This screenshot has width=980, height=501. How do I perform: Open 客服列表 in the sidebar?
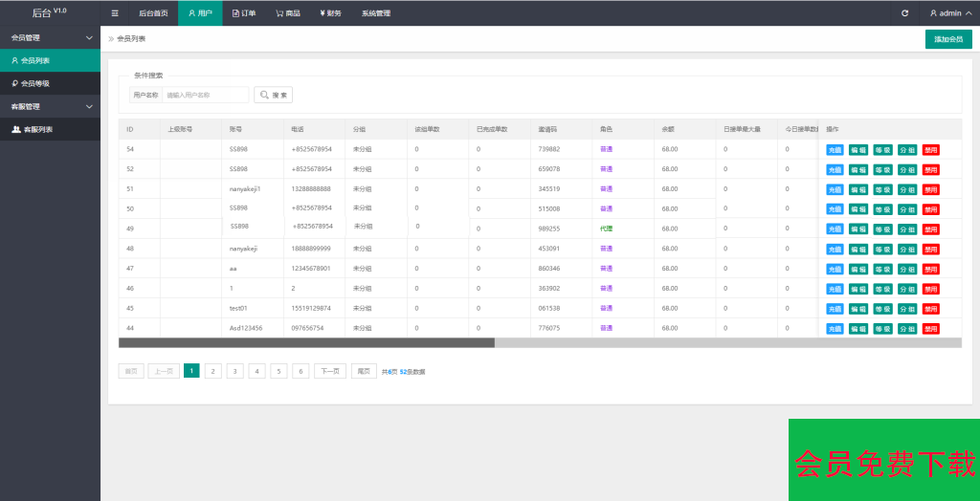(x=37, y=129)
